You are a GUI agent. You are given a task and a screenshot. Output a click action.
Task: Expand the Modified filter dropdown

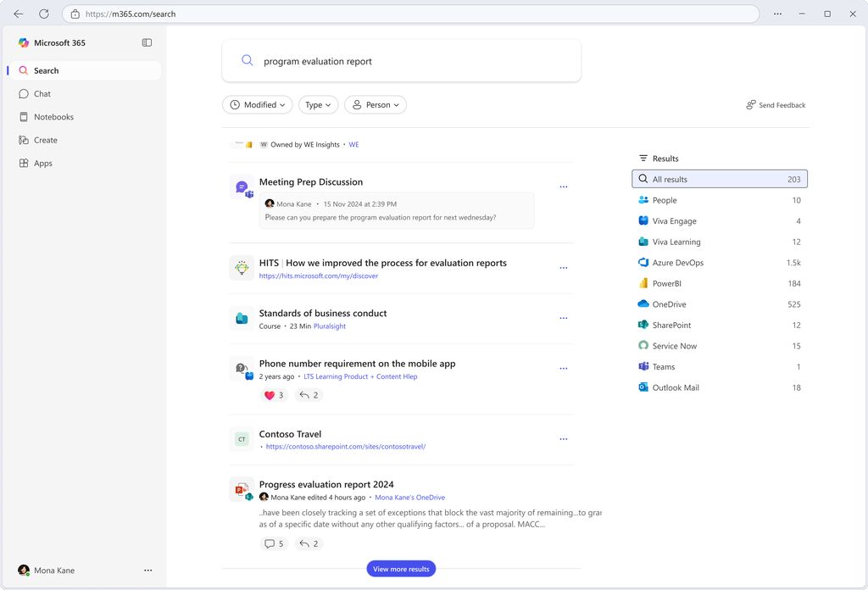[x=258, y=104]
